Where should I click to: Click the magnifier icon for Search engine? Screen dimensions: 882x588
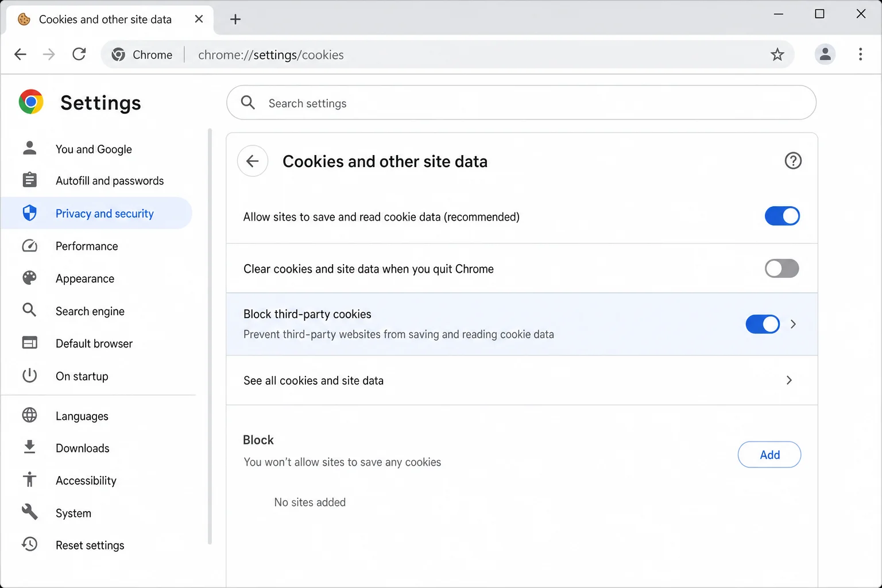point(29,310)
